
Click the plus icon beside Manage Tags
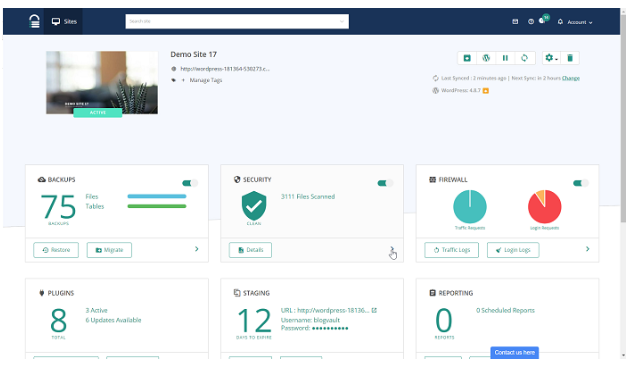tap(183, 80)
